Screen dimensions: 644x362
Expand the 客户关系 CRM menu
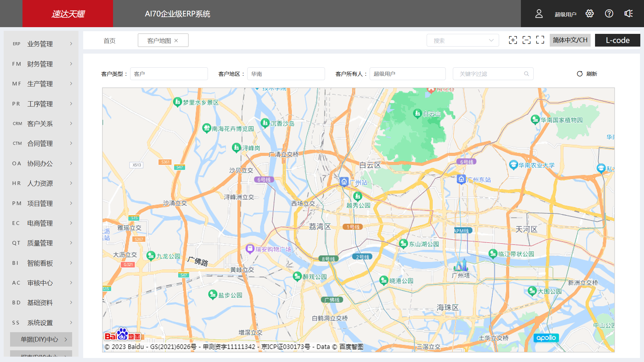tap(41, 123)
